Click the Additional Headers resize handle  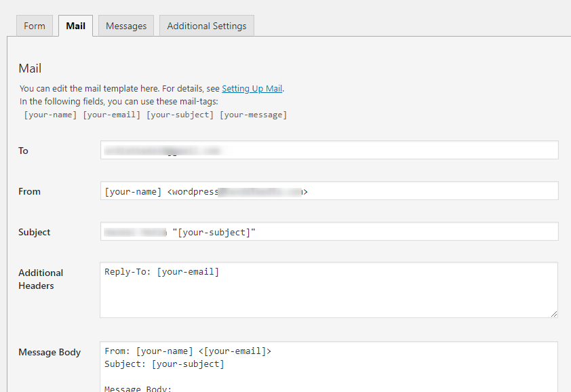[x=553, y=313]
